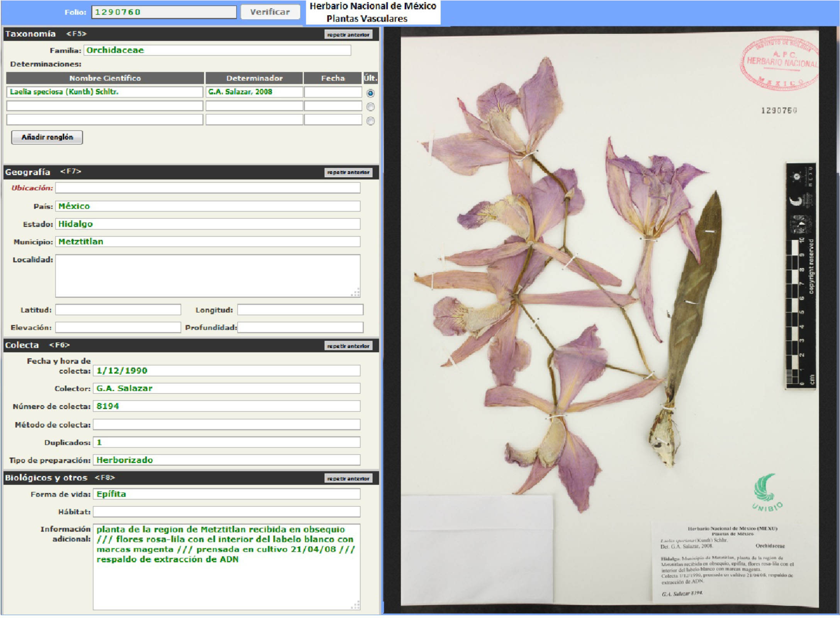Viewport: 840px width, 618px height.
Task: Click the Añadir renglón button
Action: click(47, 137)
